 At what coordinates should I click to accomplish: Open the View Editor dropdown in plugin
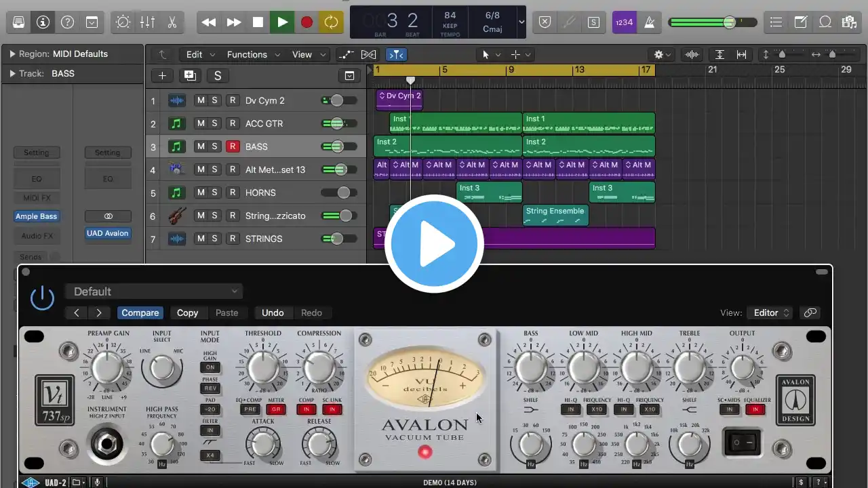771,312
